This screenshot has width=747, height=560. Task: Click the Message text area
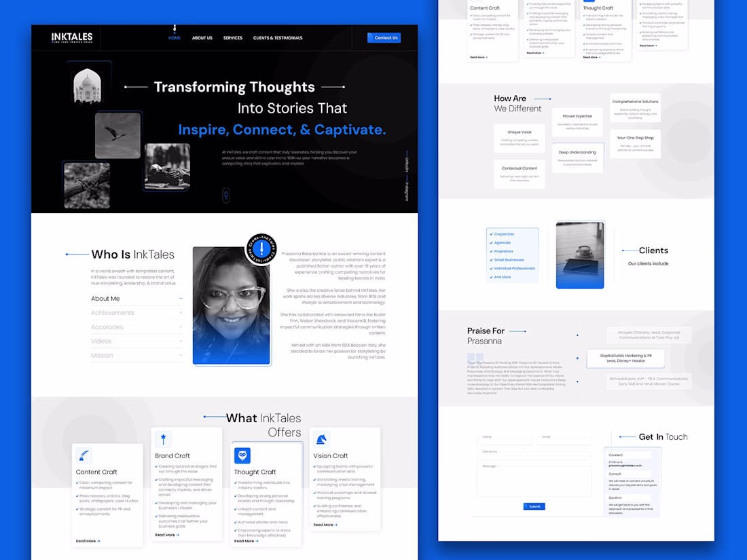tap(534, 480)
